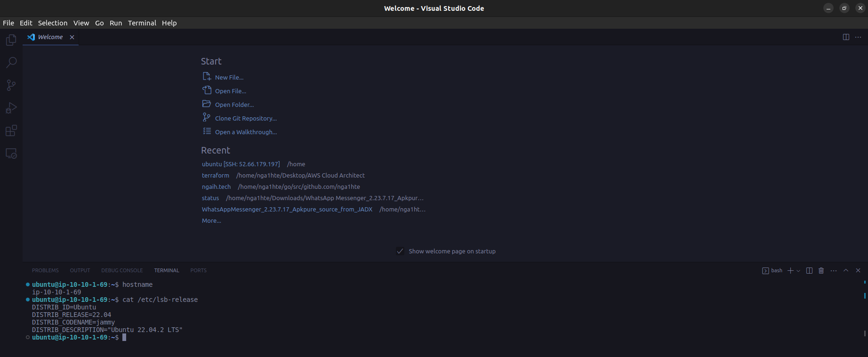Select the Welcome editor tab

coord(50,37)
